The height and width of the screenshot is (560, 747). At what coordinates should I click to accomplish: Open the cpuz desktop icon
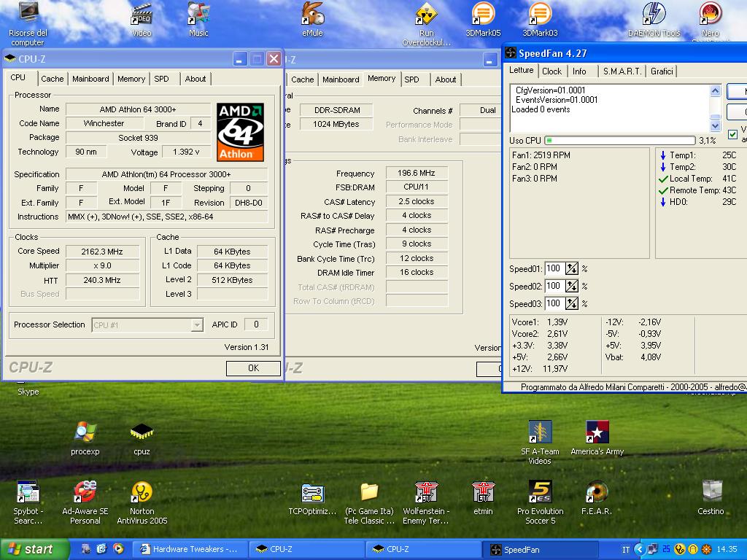coord(142,438)
